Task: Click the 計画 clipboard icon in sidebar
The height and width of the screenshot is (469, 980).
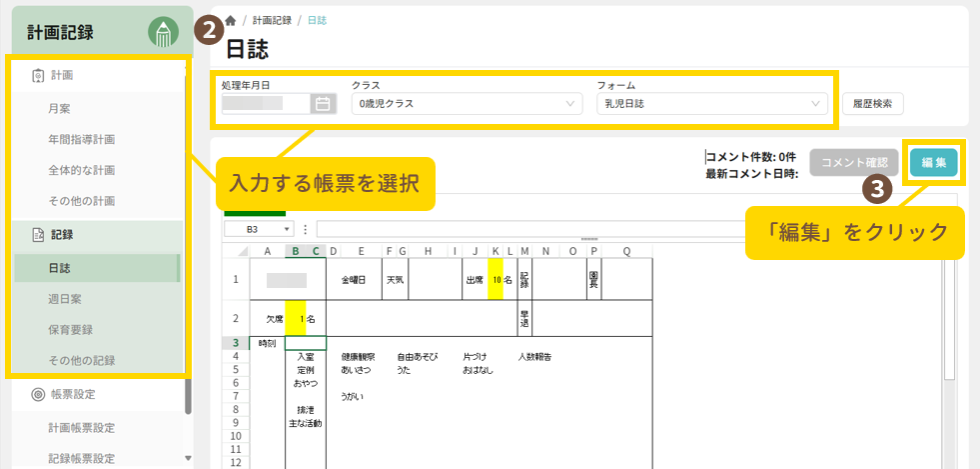Action: (x=38, y=75)
